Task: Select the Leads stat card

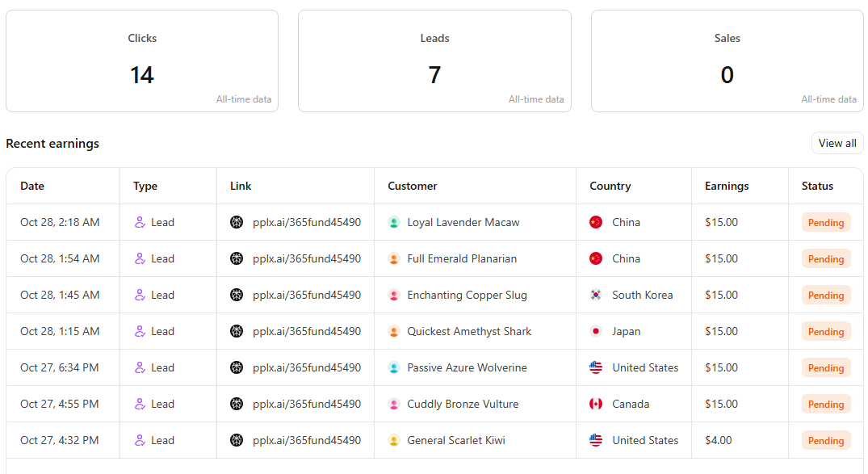Action: pos(434,61)
